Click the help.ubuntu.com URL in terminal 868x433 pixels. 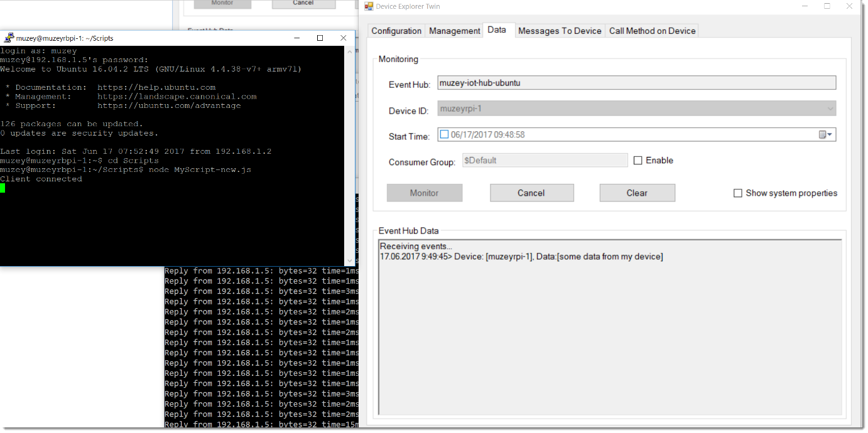pos(156,87)
